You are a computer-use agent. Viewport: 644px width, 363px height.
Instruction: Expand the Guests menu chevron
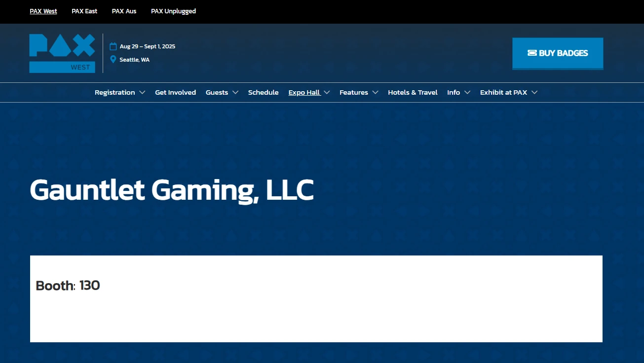pyautogui.click(x=235, y=93)
